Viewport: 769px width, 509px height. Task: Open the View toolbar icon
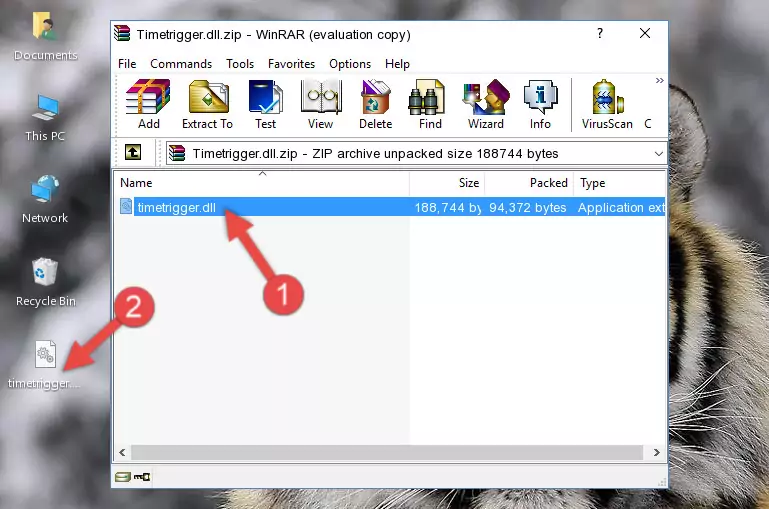click(321, 104)
